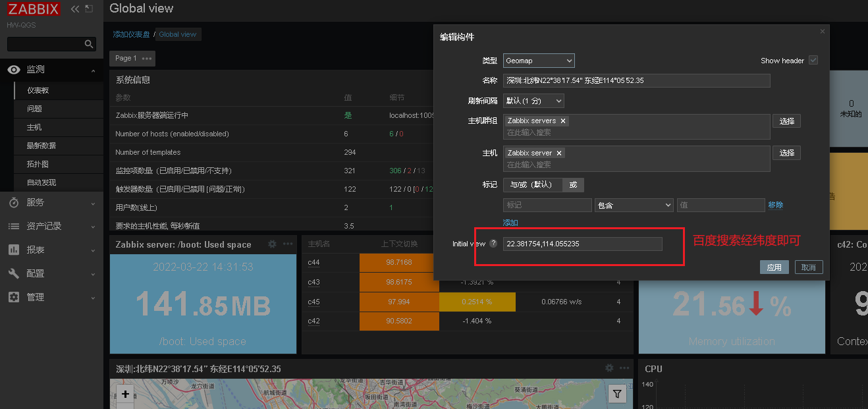This screenshot has width=868, height=409.
Task: Click 选择 button for 主机群组
Action: (x=786, y=121)
